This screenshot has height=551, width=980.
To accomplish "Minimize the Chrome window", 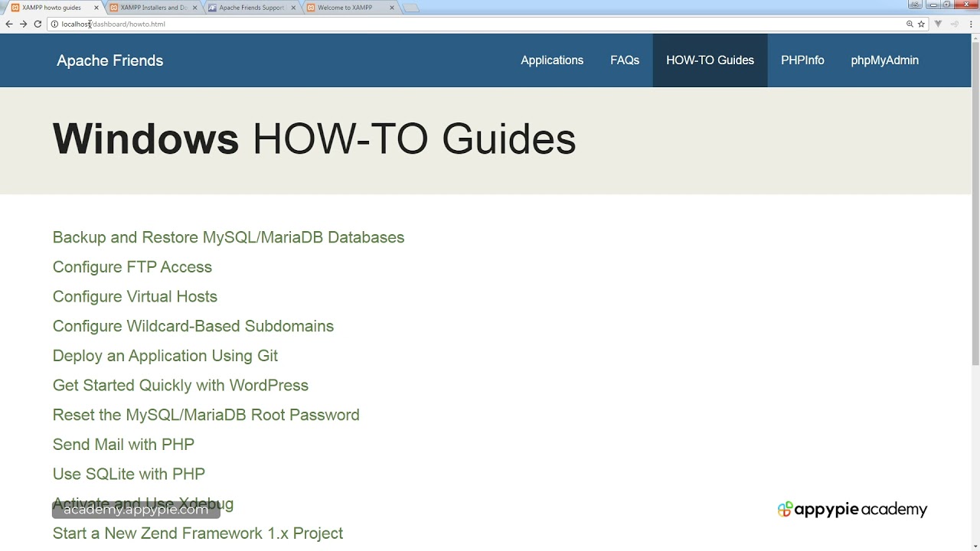I will click(933, 5).
